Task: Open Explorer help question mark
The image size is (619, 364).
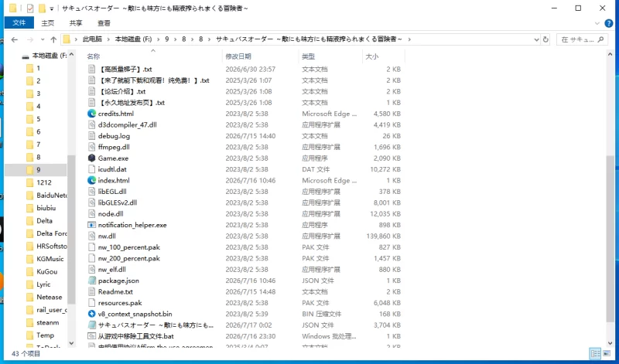Action: [x=609, y=23]
